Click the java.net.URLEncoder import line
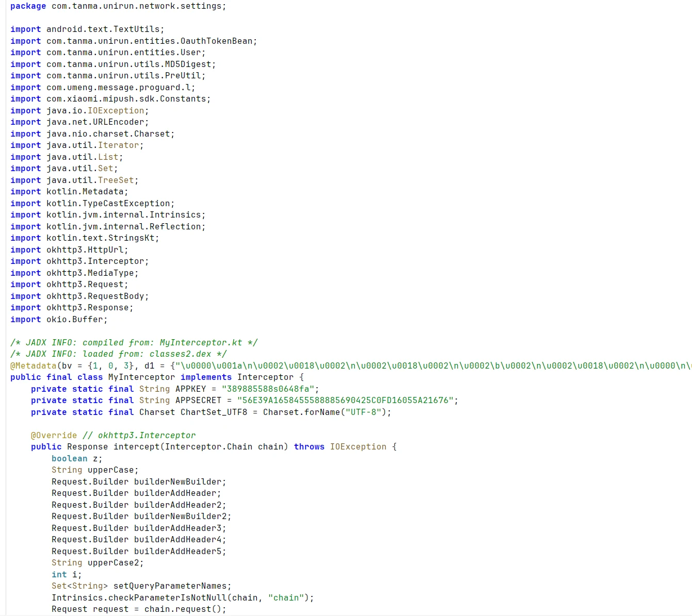Viewport: 692px width, 616px height. tap(79, 122)
